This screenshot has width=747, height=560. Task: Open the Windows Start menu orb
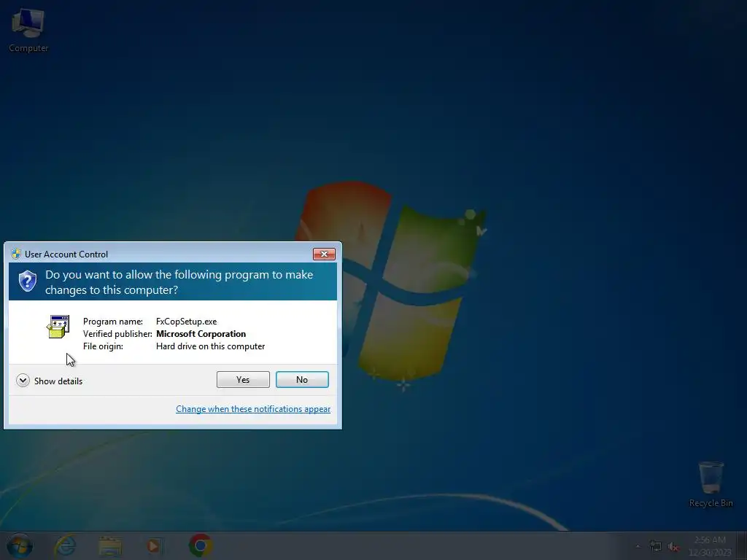point(20,545)
